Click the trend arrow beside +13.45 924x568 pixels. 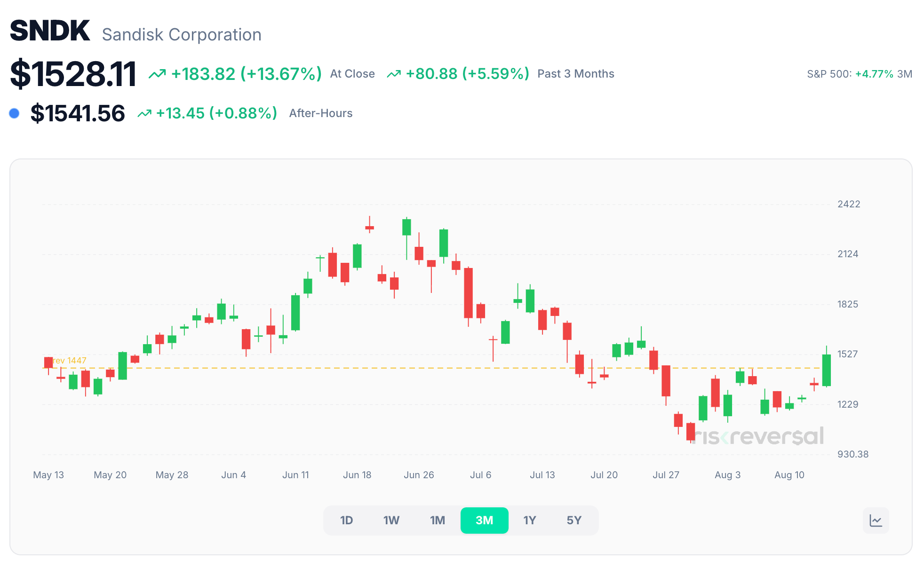[144, 113]
